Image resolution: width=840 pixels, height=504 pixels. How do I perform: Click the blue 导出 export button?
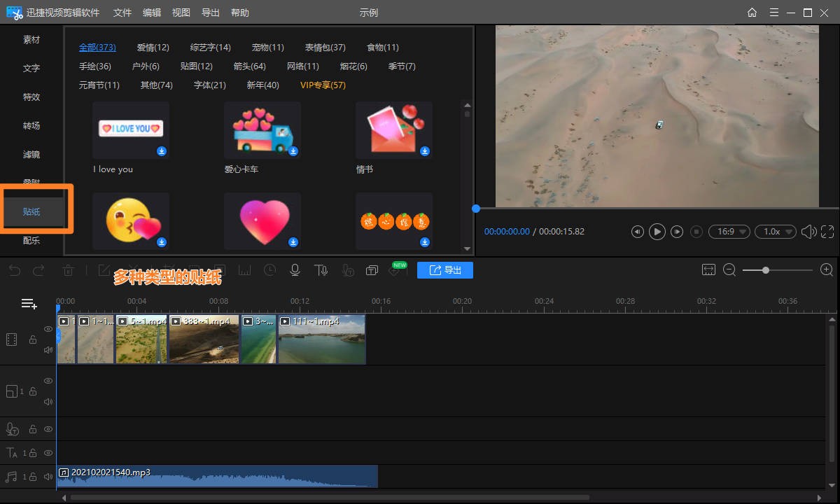(445, 270)
